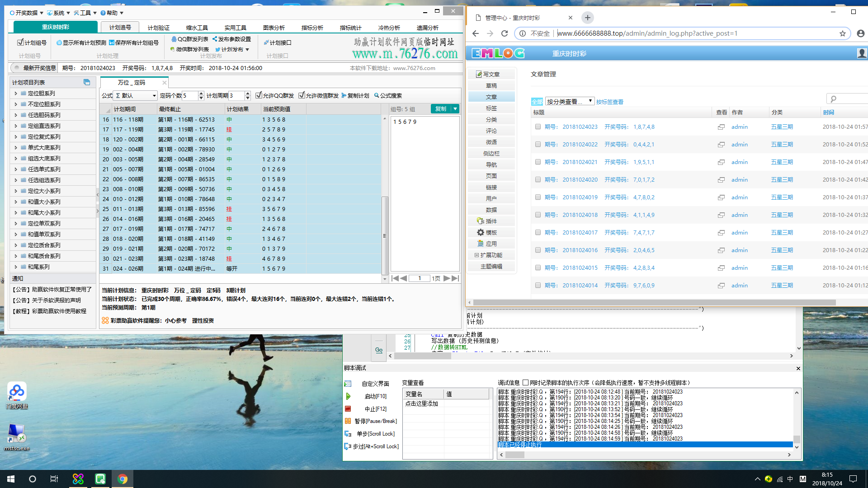Viewport: 868px width, 488px height.
Task: Open the article view icon for 期号 20181024023
Action: 721,127
